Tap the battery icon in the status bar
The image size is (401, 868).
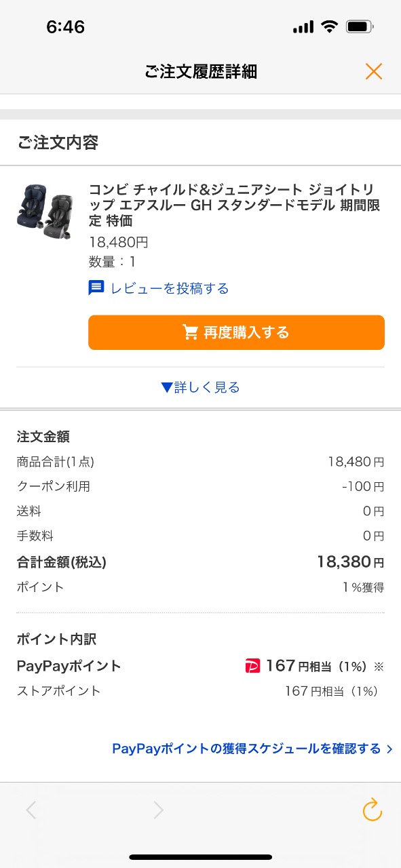359,27
